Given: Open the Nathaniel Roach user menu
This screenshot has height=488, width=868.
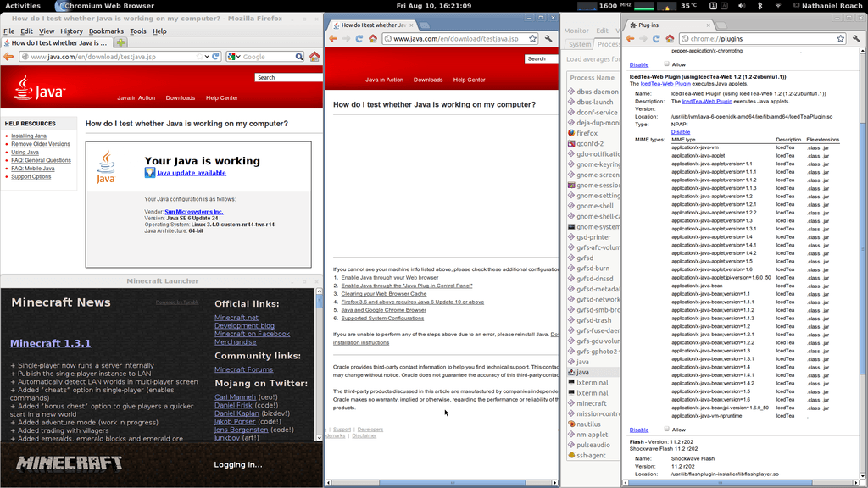Looking at the screenshot, I should coord(826,6).
